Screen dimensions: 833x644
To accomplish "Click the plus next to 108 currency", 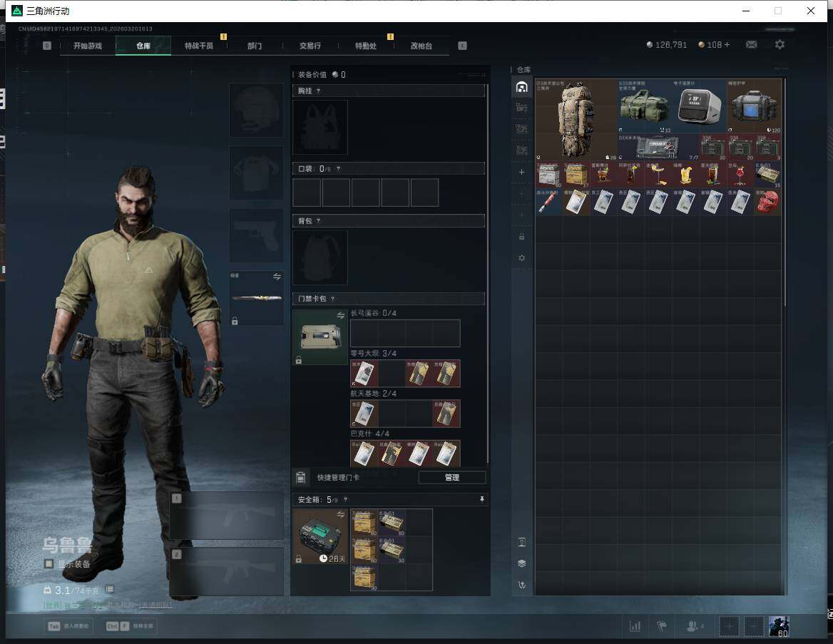I will (727, 45).
